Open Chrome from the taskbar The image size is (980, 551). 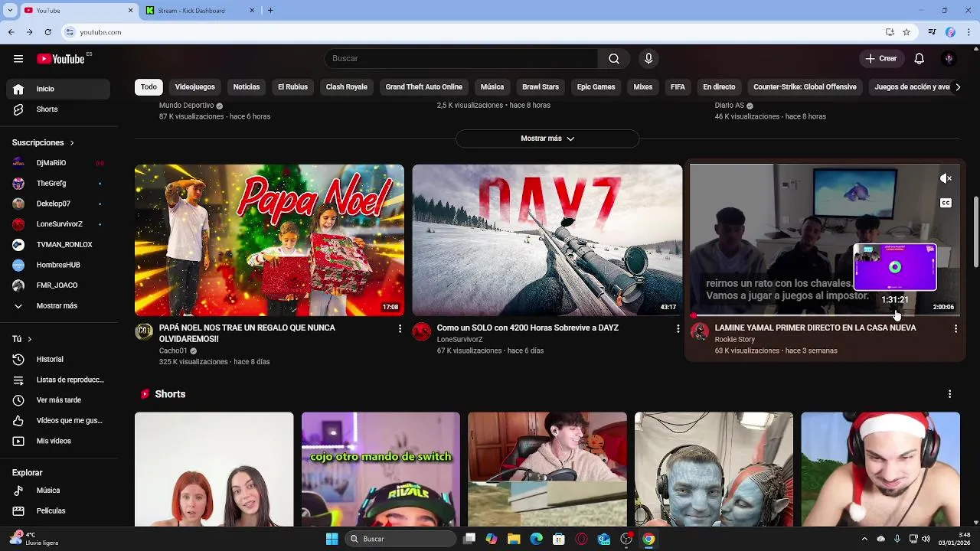click(x=648, y=539)
